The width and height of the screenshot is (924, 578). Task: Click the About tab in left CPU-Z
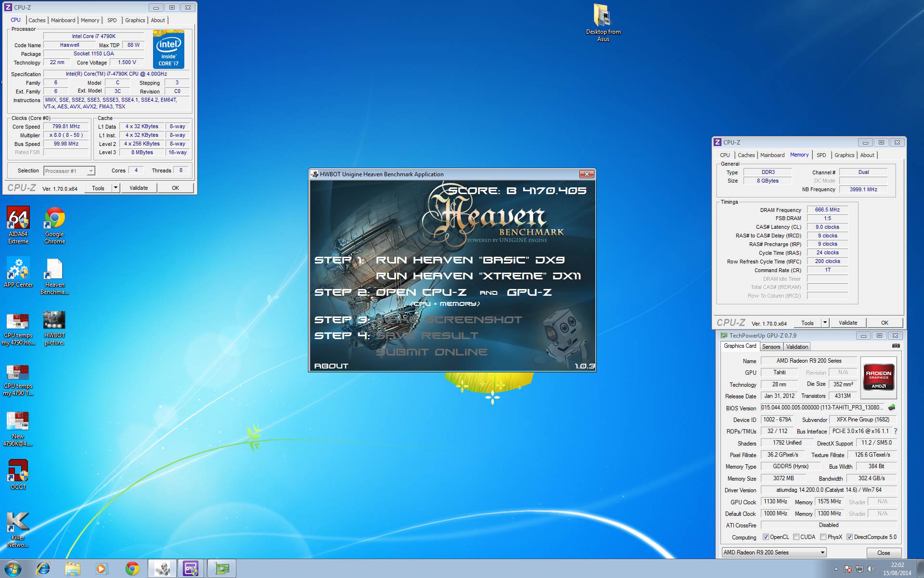coord(157,20)
